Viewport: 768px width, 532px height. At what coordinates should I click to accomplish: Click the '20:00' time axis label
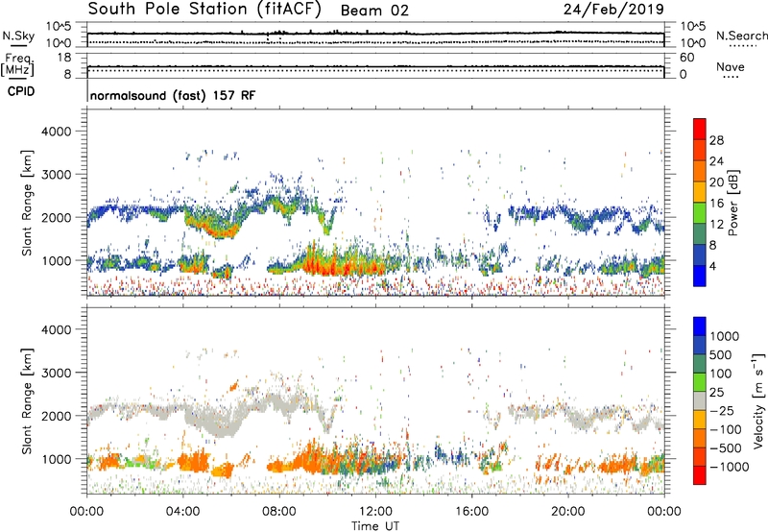[x=567, y=512]
